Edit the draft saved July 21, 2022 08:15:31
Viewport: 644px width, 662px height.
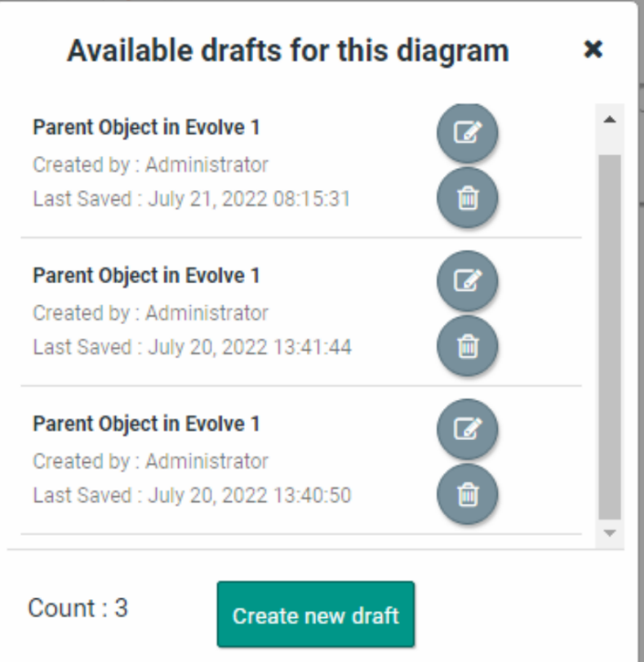click(467, 133)
